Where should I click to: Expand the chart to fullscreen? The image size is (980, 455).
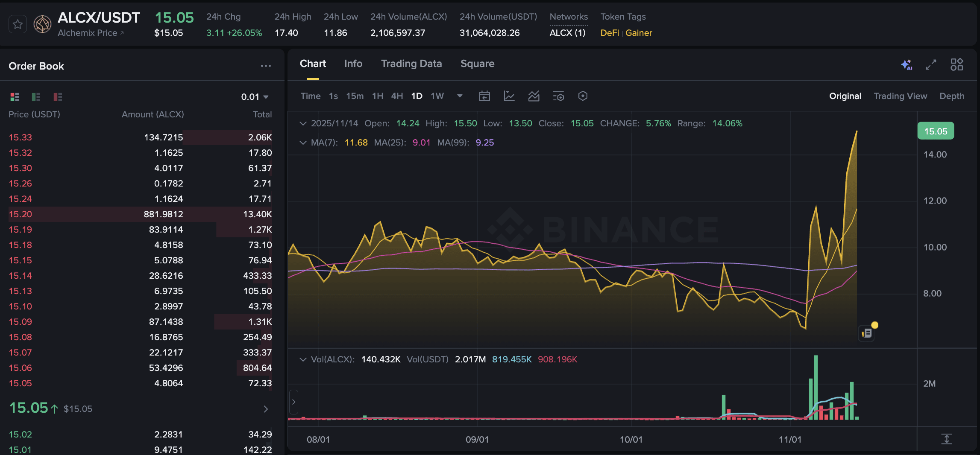931,64
